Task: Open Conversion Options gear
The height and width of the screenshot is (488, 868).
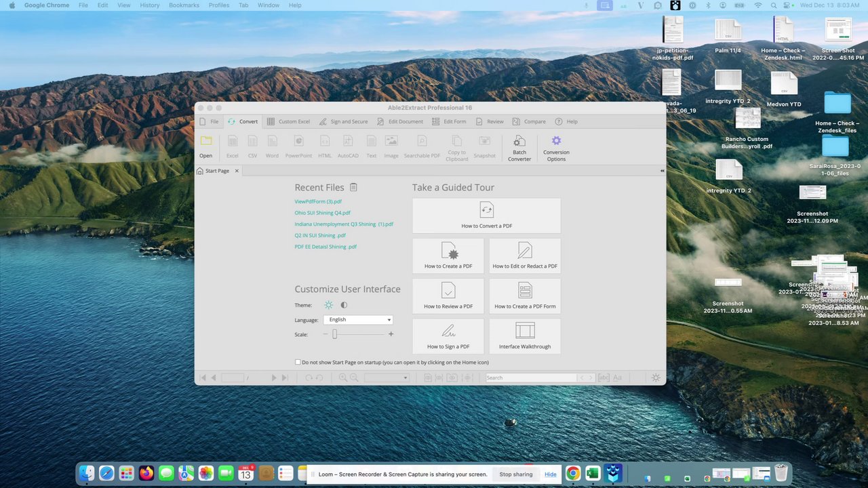Action: coord(556,148)
